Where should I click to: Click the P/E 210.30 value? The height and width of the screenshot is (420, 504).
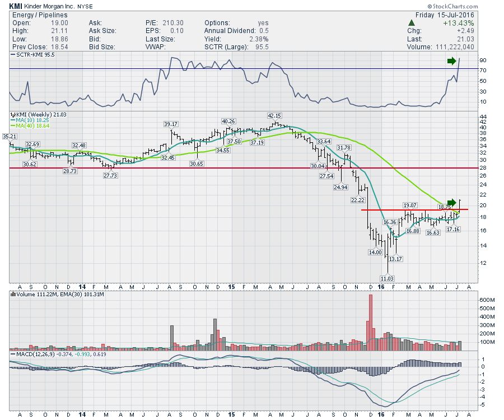click(x=173, y=23)
